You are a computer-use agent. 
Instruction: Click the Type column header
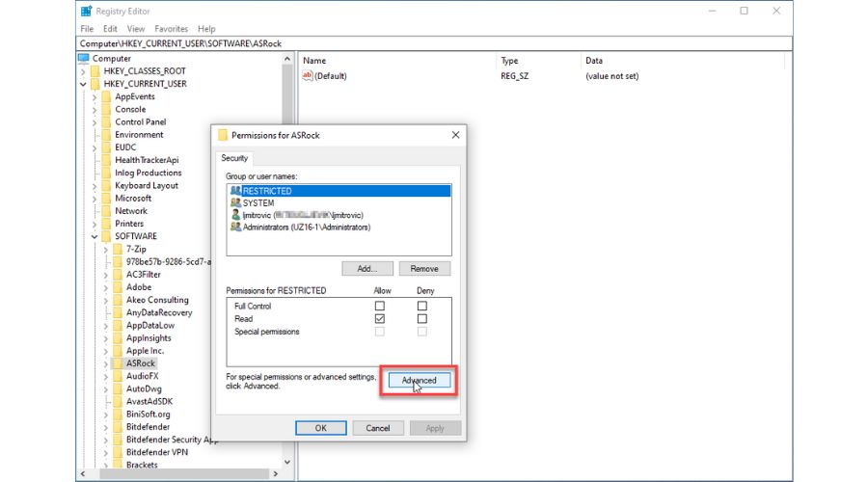(538, 61)
